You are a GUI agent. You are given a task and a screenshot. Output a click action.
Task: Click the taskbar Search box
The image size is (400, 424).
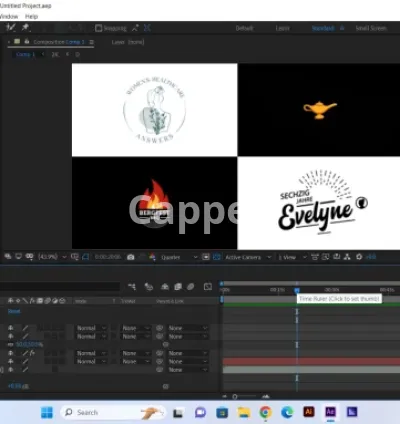[113, 412]
